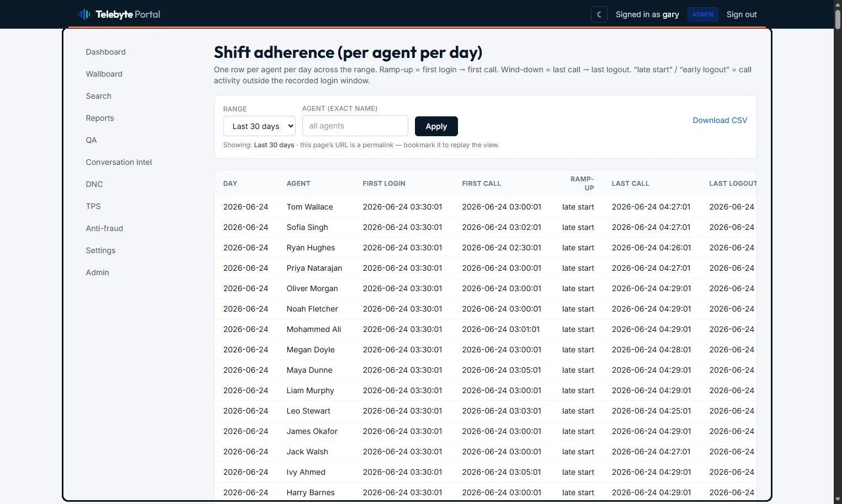Open Reports in the sidebar
Screen dimensions: 842x504
pyautogui.click(x=100, y=118)
